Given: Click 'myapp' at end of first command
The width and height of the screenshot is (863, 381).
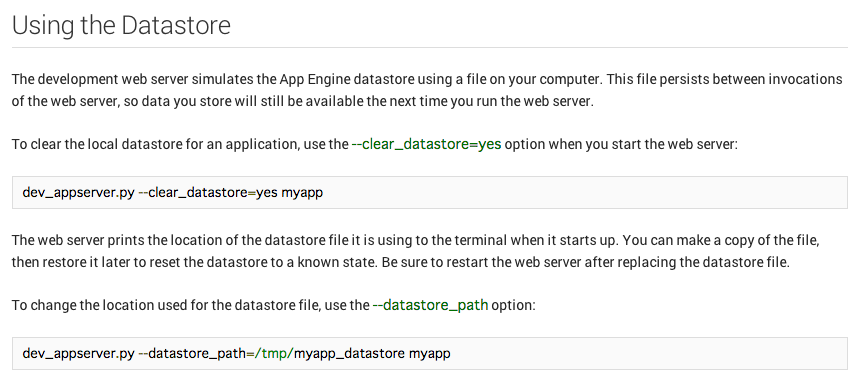Looking at the screenshot, I should click(302, 193).
